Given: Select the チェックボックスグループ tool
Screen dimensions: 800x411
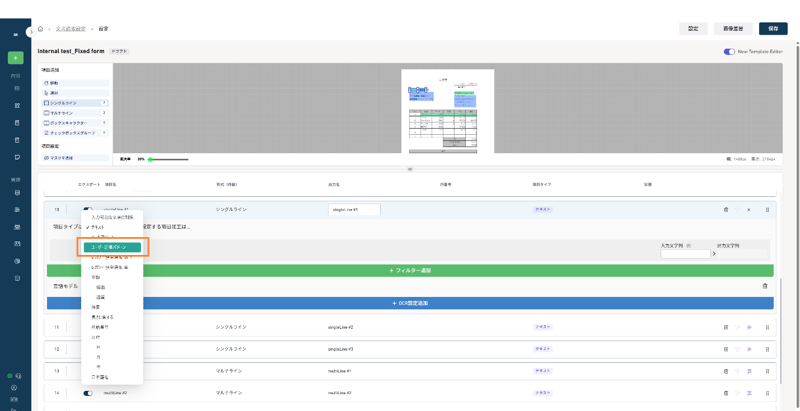Looking at the screenshot, I should [x=75, y=132].
